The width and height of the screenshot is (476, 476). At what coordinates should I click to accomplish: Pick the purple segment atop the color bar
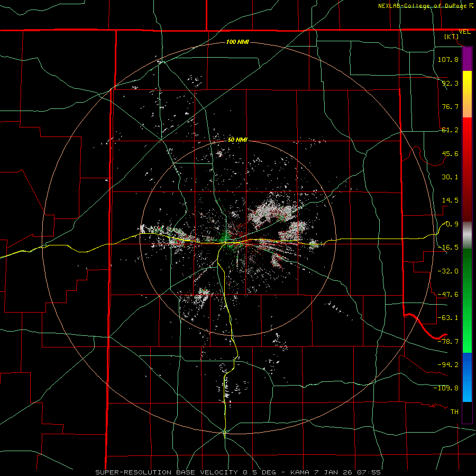point(467,59)
